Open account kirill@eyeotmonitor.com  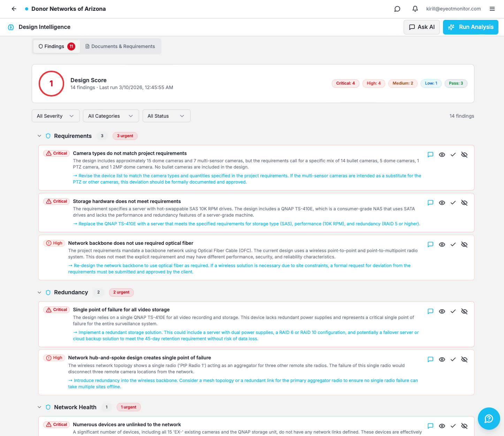(x=453, y=9)
